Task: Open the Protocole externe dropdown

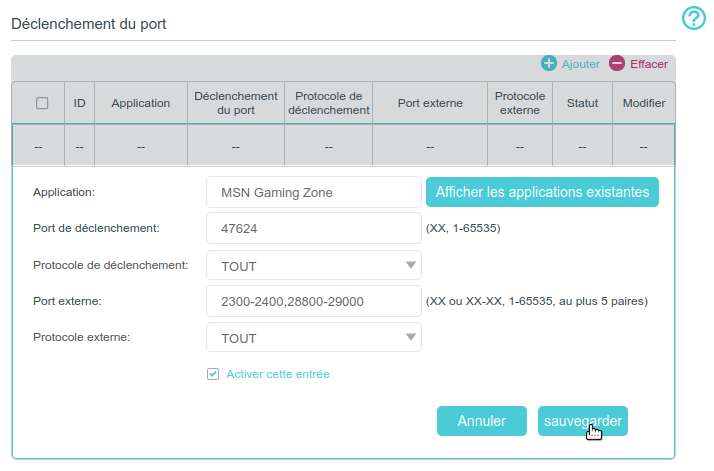Action: coord(313,338)
